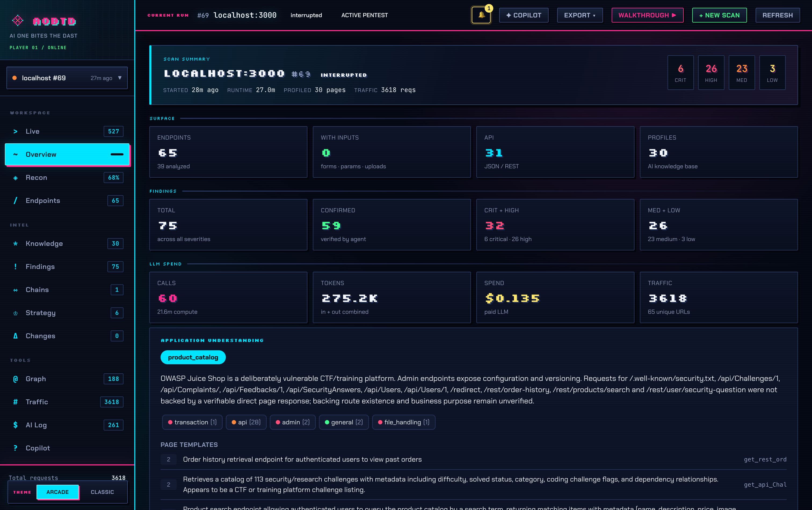Viewport: 812px width, 510px height.
Task: Click the AOBTD pixel logo icon
Action: 17,21
